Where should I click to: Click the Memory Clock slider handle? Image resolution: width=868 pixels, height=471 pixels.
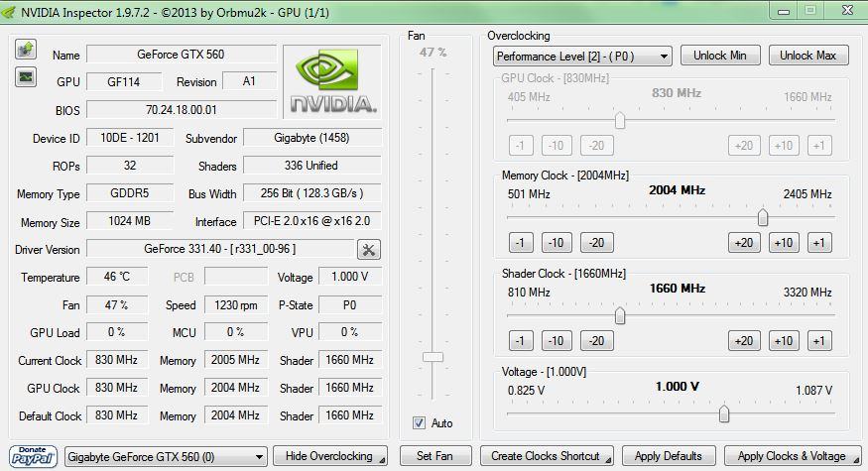[x=763, y=217]
